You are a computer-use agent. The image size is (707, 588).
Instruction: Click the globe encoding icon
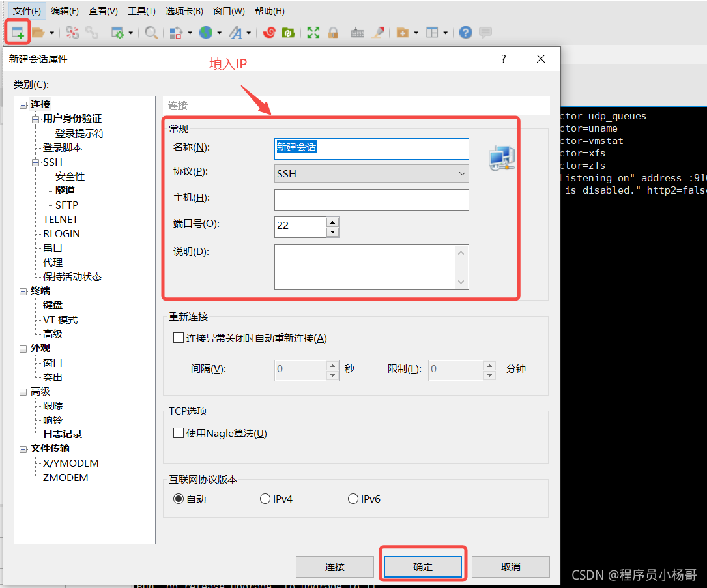(x=206, y=33)
